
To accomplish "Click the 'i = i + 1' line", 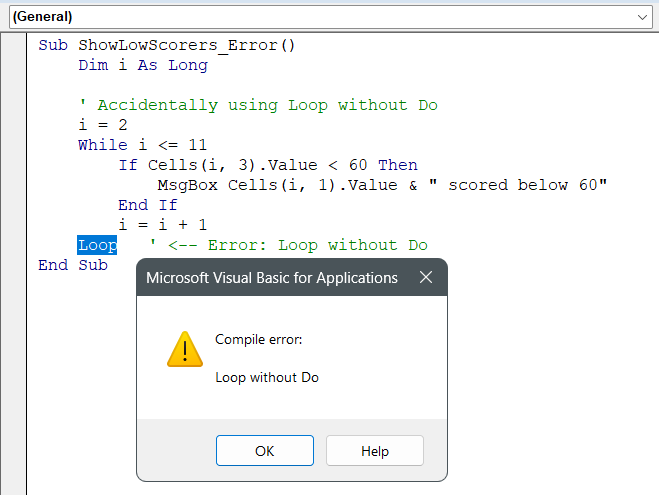I will (163, 225).
